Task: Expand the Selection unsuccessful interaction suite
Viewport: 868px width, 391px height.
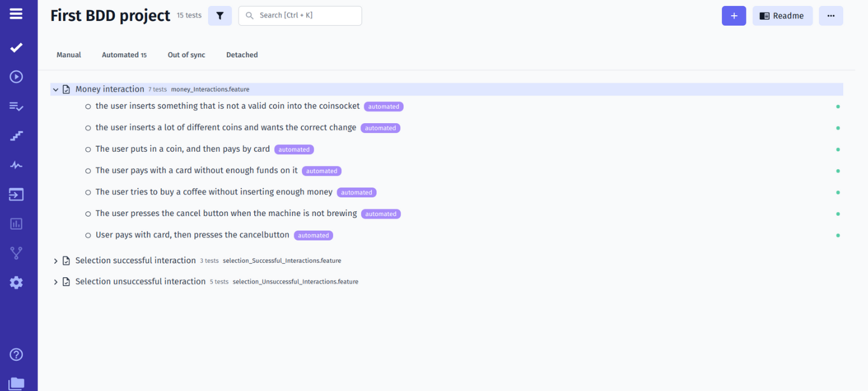Action: (55, 281)
